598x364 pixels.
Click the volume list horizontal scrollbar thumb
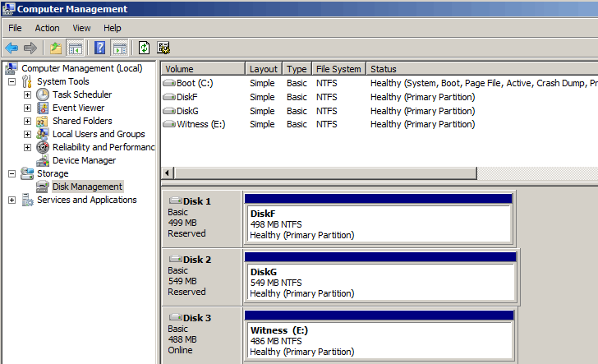click(x=325, y=173)
